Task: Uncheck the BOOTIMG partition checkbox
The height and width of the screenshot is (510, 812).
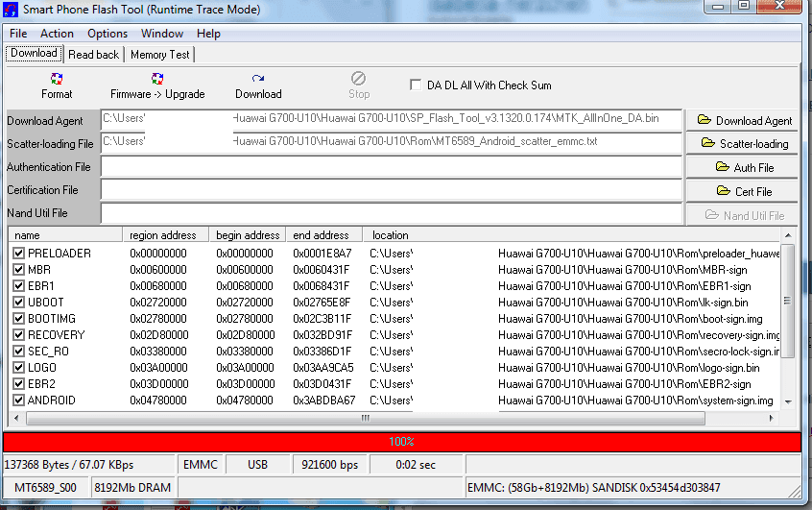Action: tap(18, 318)
